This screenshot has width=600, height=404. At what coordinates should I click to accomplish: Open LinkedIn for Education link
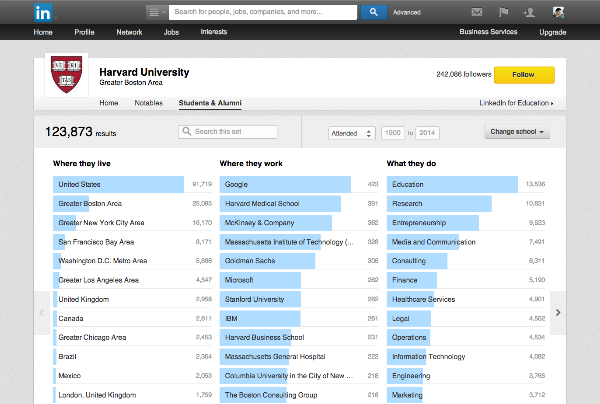point(516,103)
